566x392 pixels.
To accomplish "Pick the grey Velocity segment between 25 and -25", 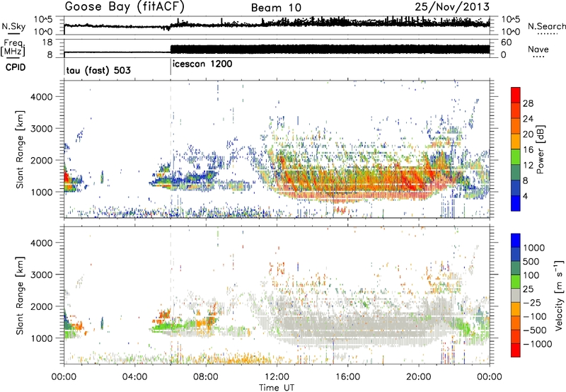I will 516,295.
